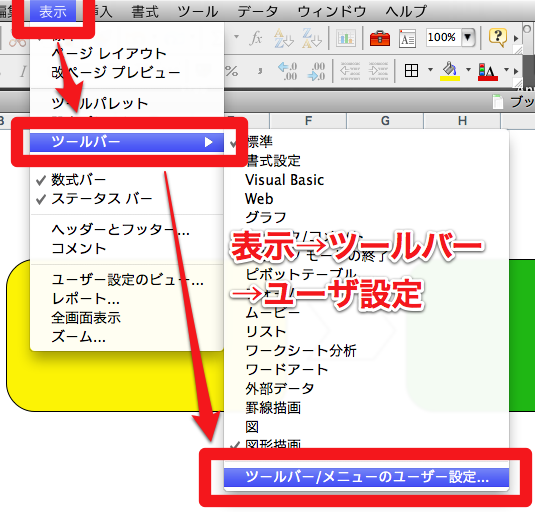
Task: Expand formatting toolbar overflow arrow
Action: [x=516, y=71]
